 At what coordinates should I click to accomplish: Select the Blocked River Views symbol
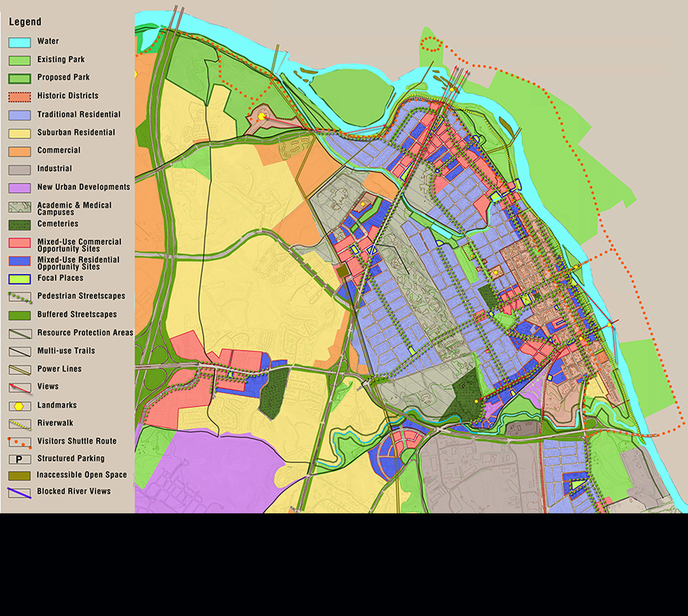pos(19,492)
